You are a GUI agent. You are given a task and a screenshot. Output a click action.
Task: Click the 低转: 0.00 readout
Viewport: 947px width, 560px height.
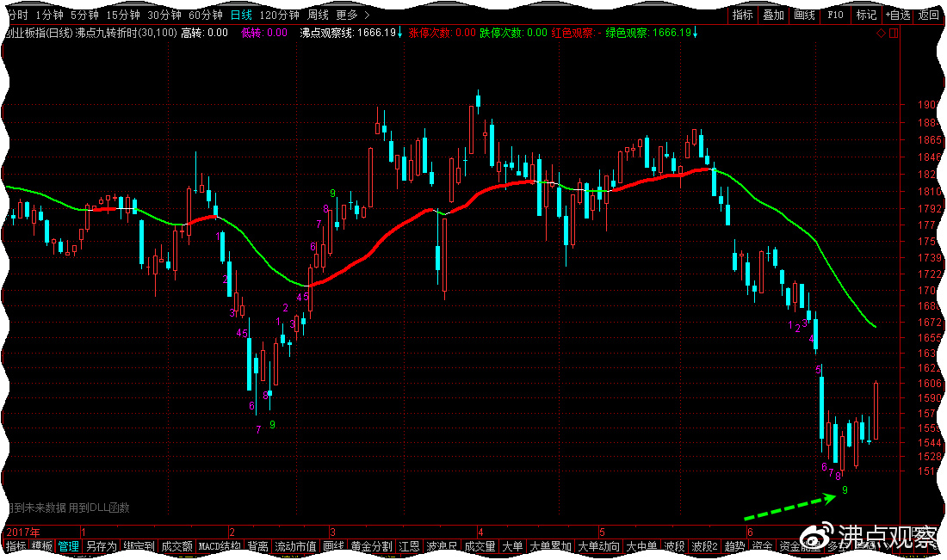264,33
